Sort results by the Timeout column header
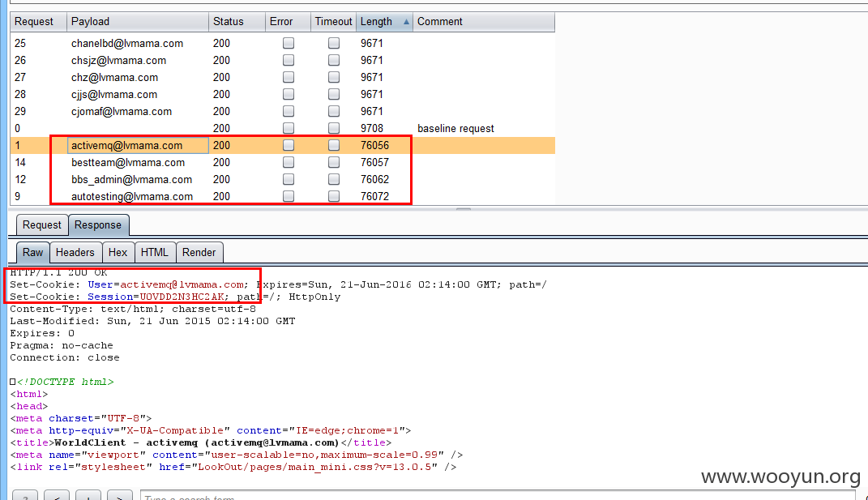868x500 pixels. [333, 22]
